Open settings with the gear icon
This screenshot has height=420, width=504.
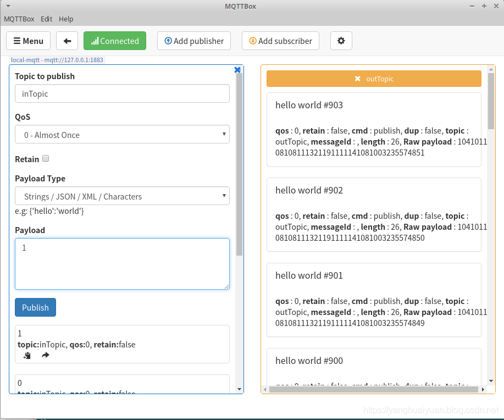click(341, 41)
